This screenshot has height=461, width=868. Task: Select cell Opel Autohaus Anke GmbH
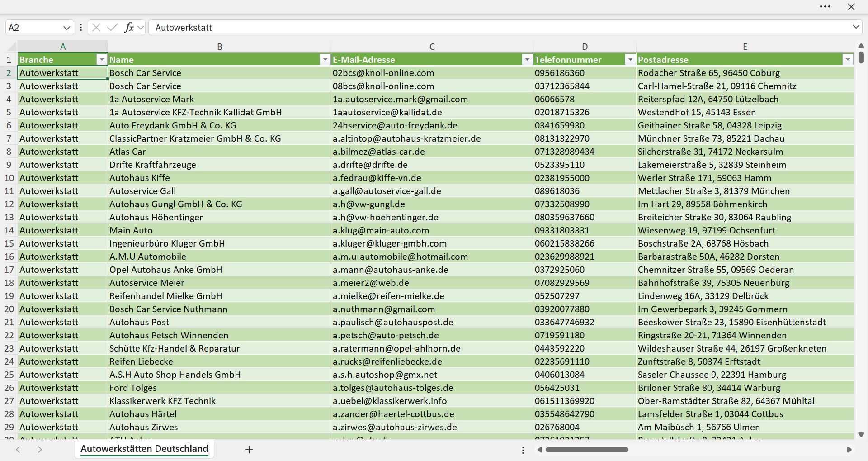tap(220, 270)
